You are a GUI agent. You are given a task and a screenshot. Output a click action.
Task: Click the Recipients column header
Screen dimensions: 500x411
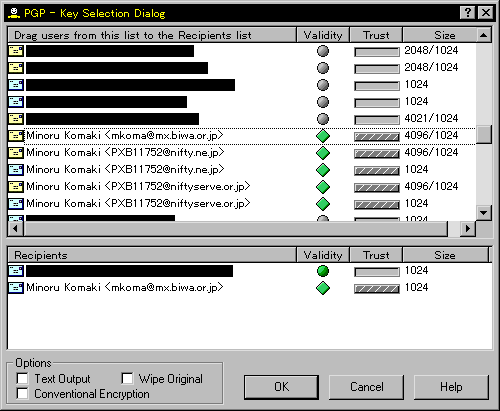tap(152, 255)
